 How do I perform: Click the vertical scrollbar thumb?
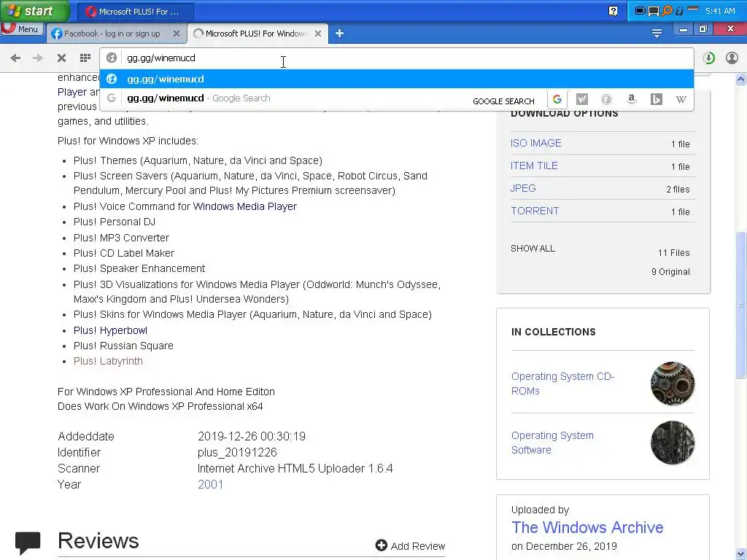point(741,305)
